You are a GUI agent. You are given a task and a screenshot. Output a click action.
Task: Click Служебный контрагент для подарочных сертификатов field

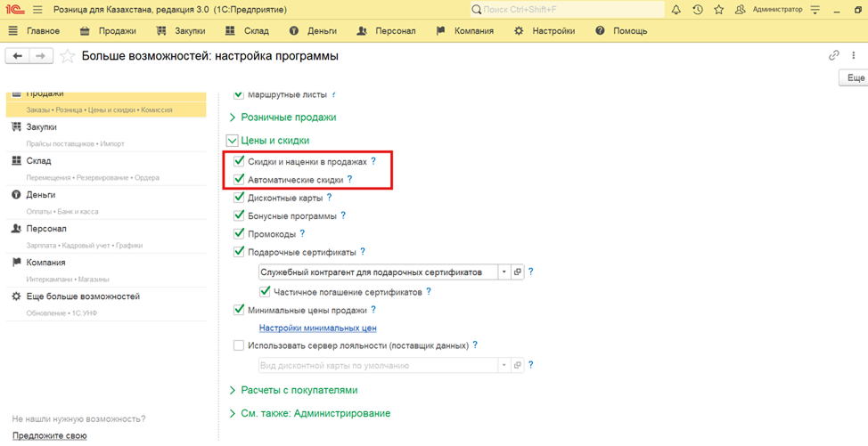click(x=378, y=272)
